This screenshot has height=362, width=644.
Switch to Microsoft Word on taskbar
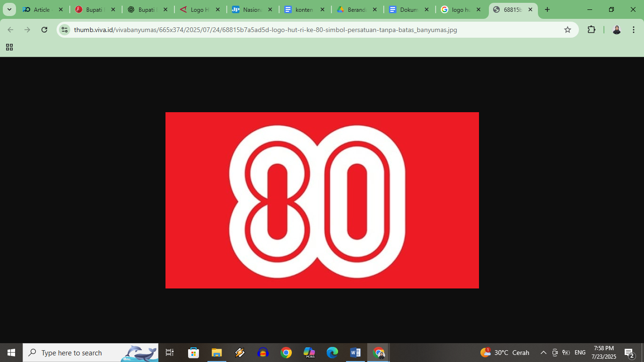click(355, 353)
